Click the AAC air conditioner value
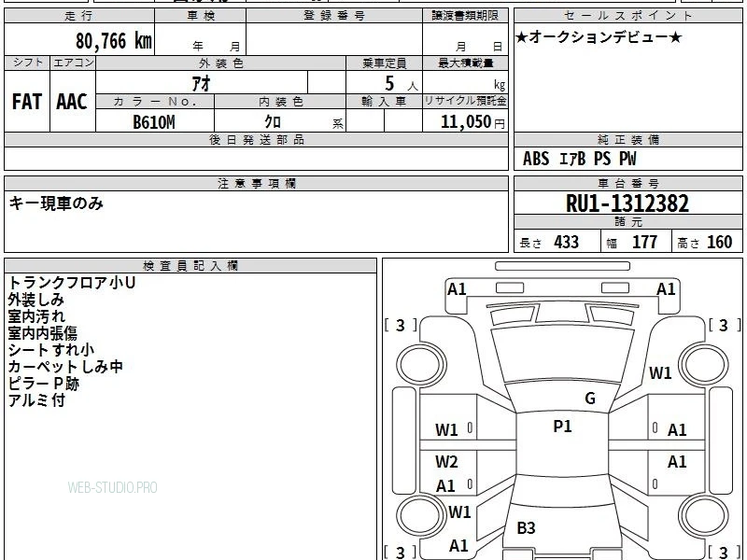 (72, 102)
